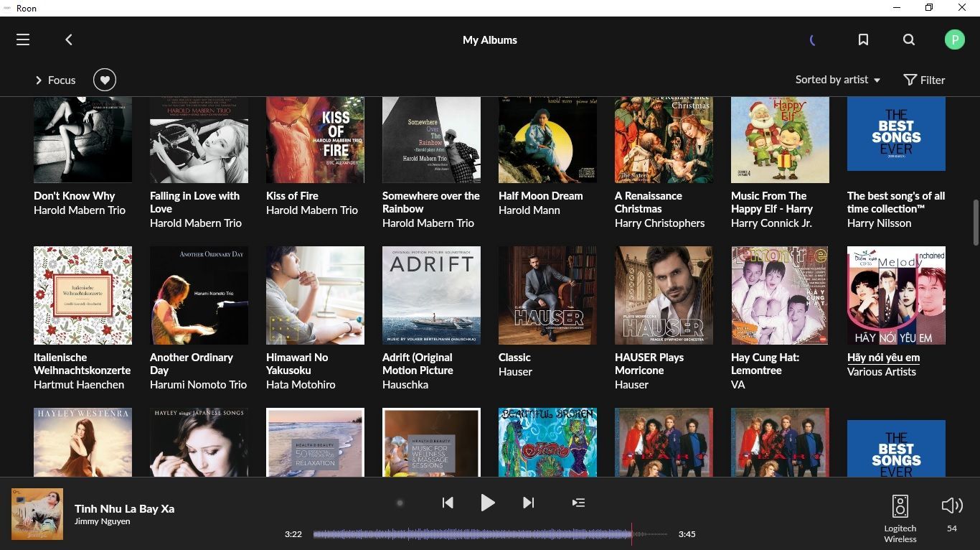Click the Roon Radio dot indicator

[400, 503]
